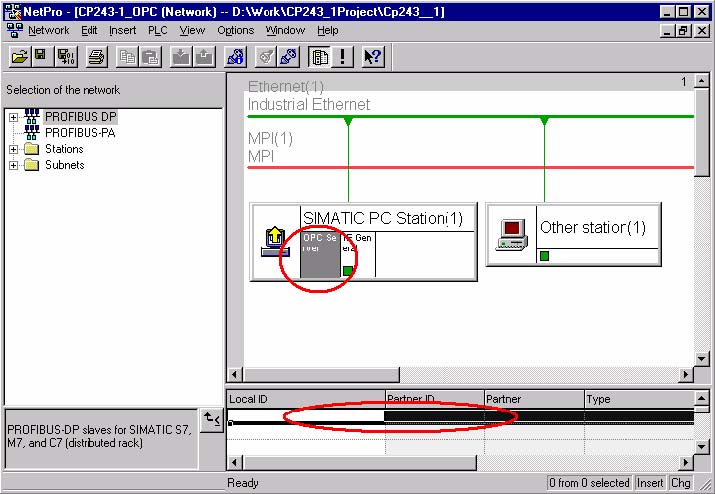Screen dimensions: 715x494
Task: Click the IE General green interface square
Action: (x=348, y=271)
